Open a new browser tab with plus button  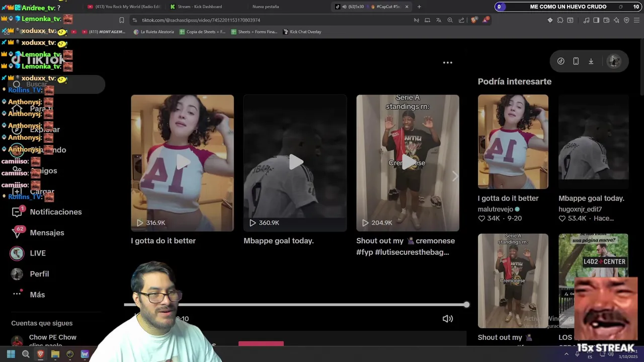point(419,7)
